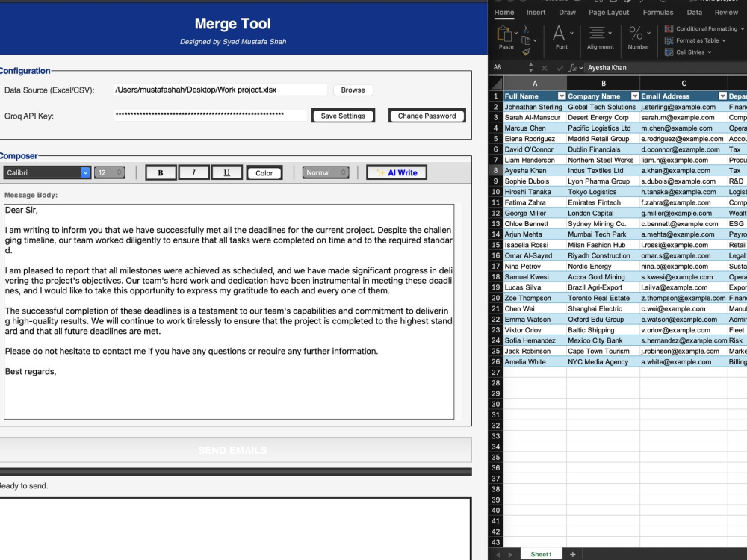Select row 8 header in Excel
Screen dimensions: 747x560
click(496, 170)
